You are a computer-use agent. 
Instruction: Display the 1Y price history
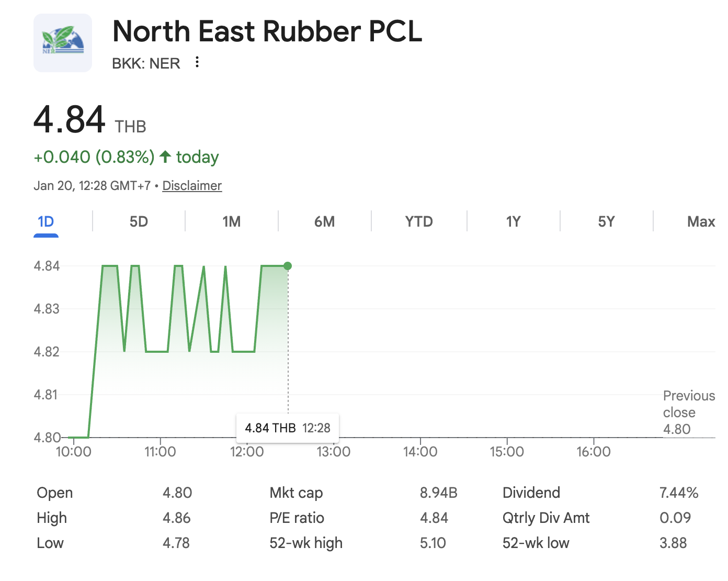(513, 221)
